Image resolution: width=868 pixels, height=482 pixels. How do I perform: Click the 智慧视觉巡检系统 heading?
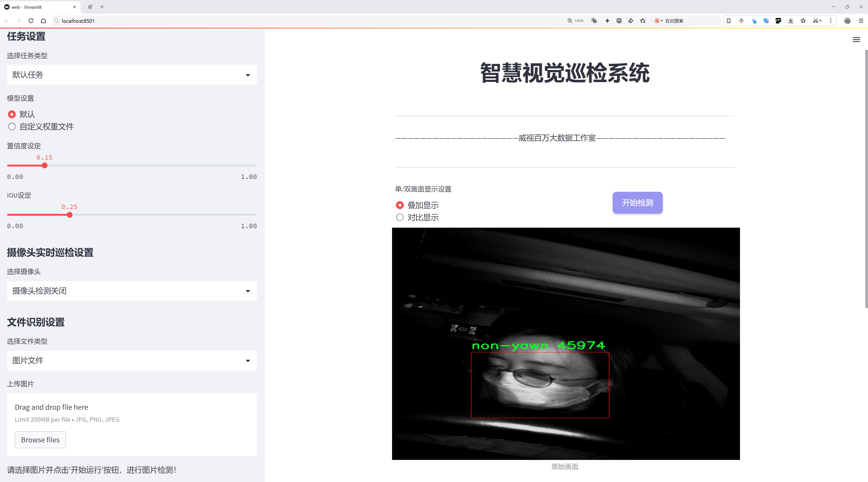click(565, 73)
